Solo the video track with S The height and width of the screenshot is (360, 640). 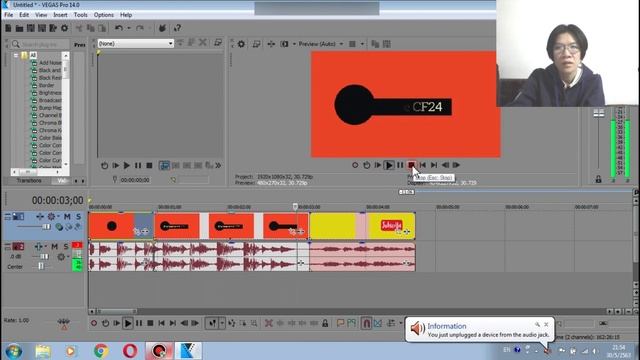78,216
